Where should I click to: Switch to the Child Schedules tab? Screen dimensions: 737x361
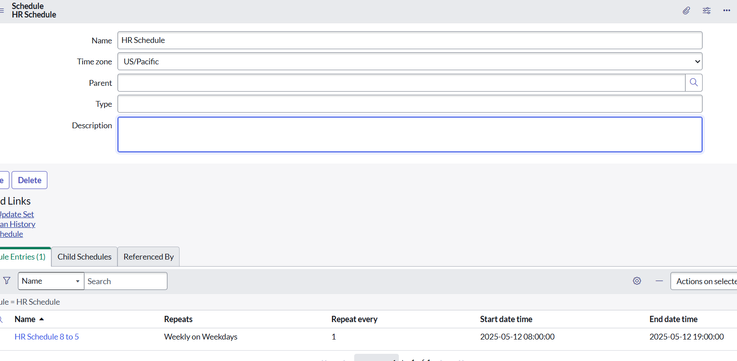point(84,257)
